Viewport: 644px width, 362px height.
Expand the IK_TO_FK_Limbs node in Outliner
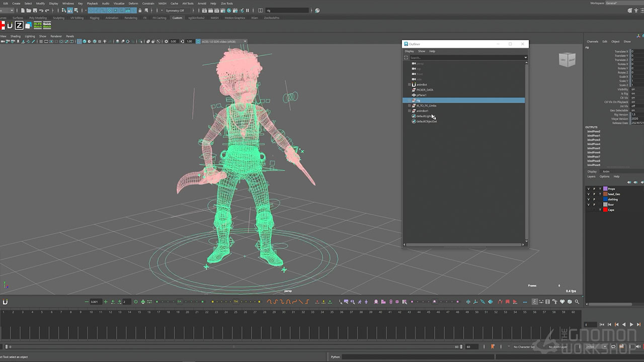pyautogui.click(x=409, y=106)
